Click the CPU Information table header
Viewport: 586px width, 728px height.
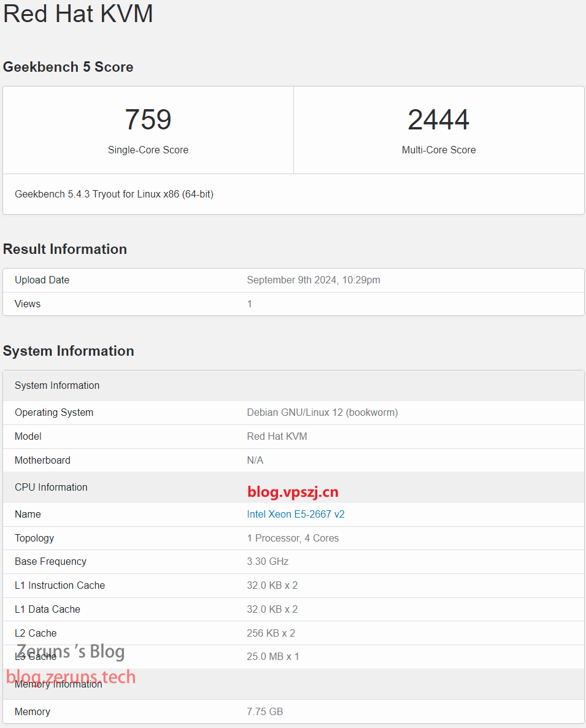pos(51,487)
